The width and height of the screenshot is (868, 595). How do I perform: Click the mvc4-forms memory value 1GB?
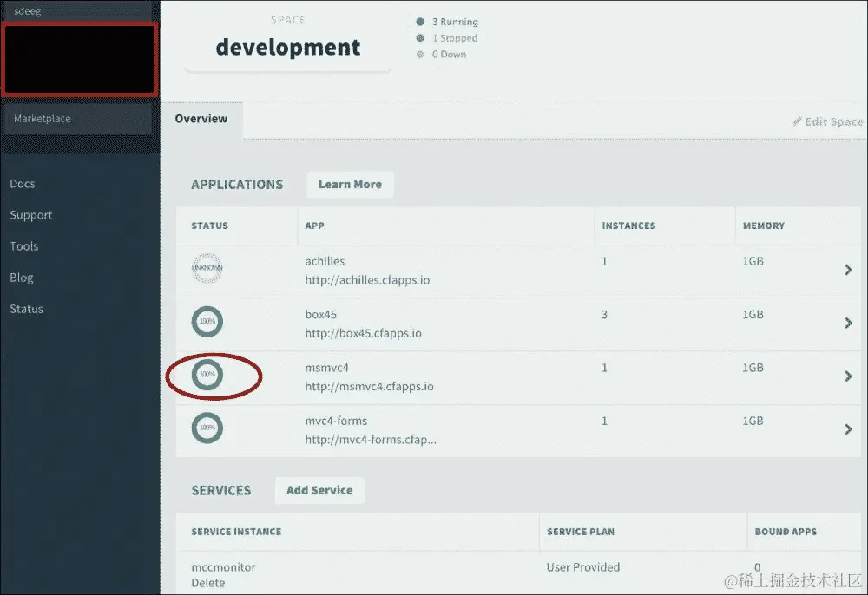click(x=753, y=421)
